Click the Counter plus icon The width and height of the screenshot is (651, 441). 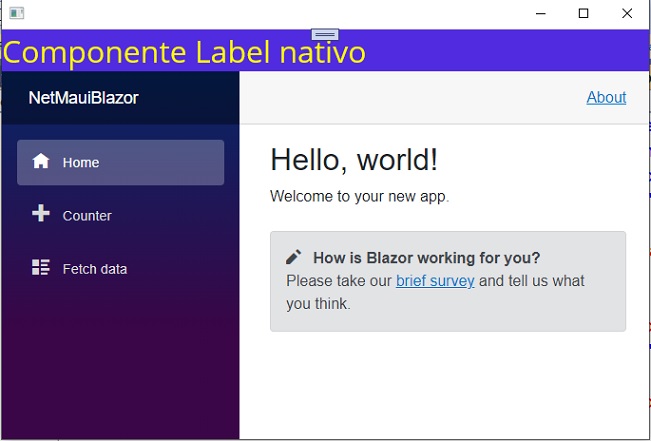tap(41, 213)
